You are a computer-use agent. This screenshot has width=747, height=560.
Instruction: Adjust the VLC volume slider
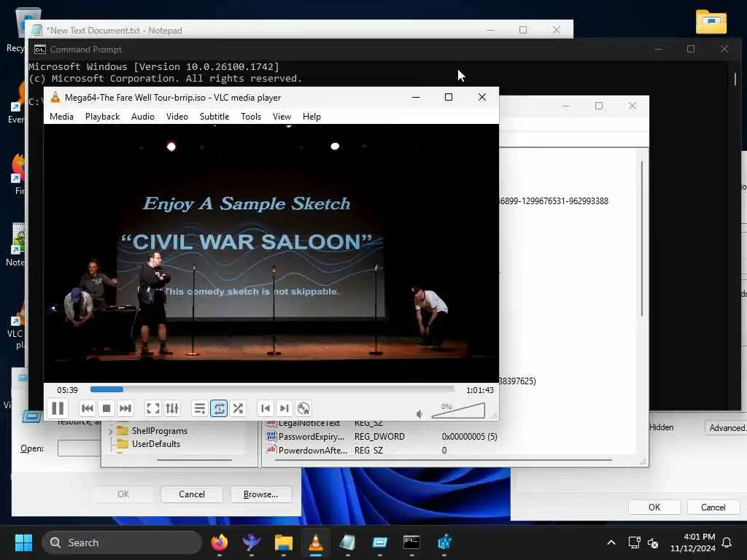coord(458,411)
